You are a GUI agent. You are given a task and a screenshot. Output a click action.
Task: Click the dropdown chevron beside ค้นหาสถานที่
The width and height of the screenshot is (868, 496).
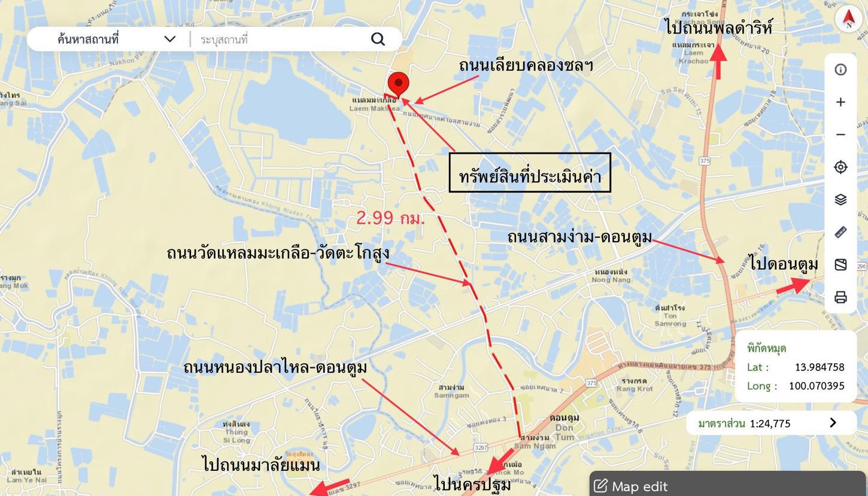(170, 39)
